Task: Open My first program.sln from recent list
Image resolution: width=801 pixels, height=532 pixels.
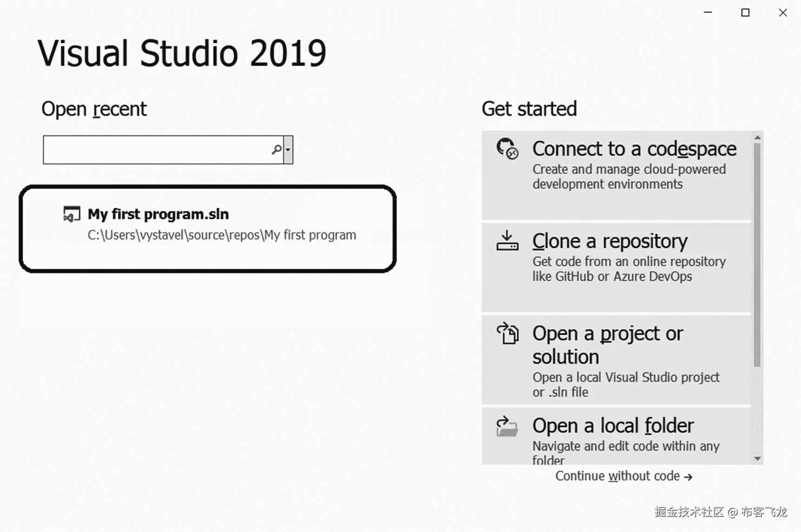Action: point(158,214)
